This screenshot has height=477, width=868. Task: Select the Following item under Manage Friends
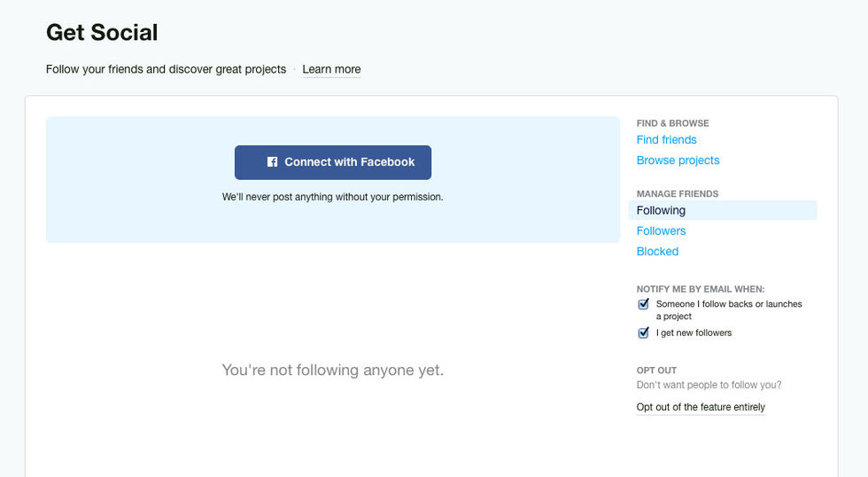(x=661, y=210)
